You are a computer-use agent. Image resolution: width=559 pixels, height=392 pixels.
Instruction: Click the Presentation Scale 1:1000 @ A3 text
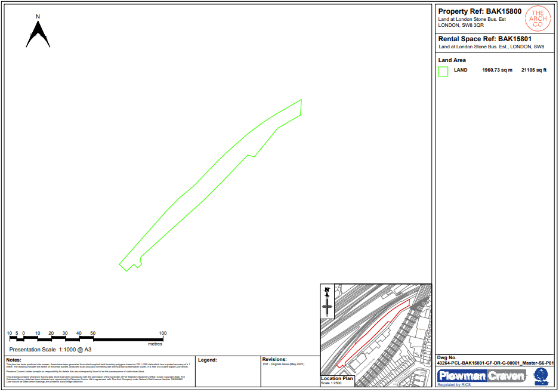50,350
